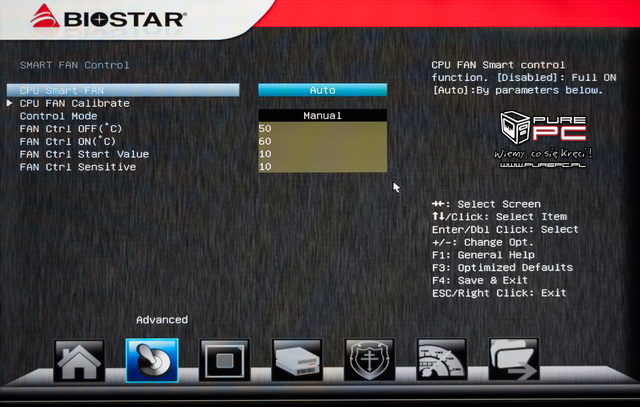The image size is (640, 407).
Task: Select the FAN Ctrl ON(°C) setting
Action: click(68, 141)
